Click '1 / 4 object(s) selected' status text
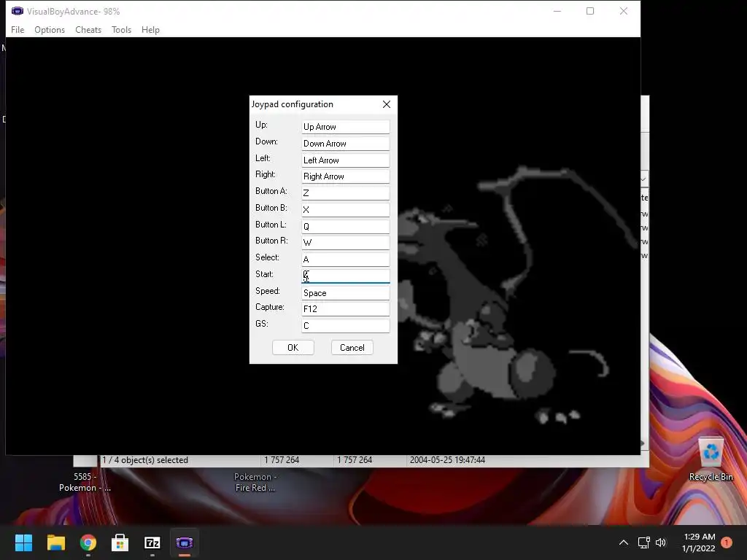The width and height of the screenshot is (747, 560). 145,460
